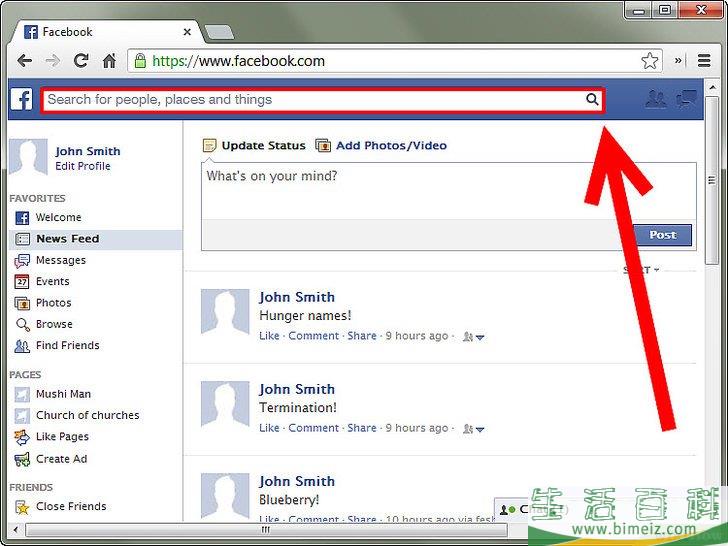Share the Hunger names! post
This screenshot has width=728, height=546.
point(362,336)
